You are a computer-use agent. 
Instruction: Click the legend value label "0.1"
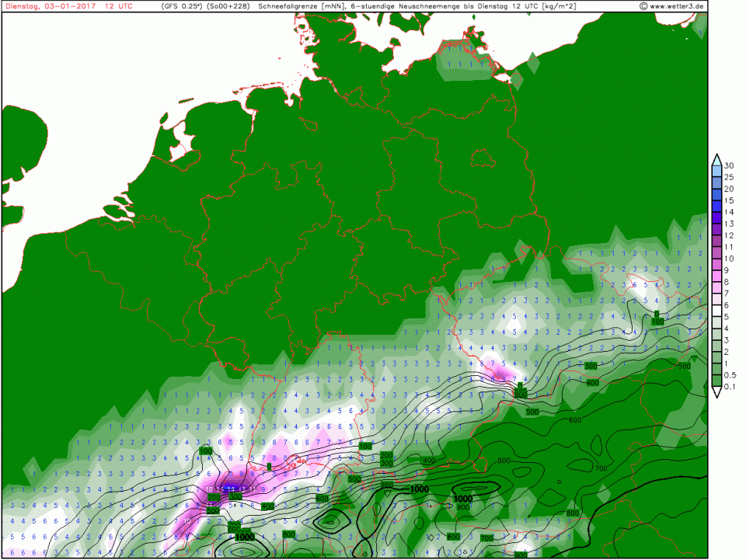click(x=730, y=387)
